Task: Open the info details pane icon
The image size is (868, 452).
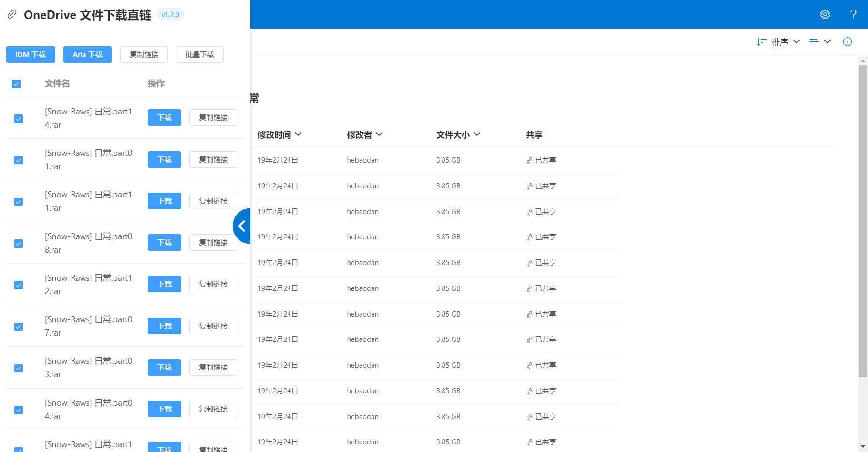Action: tap(847, 42)
